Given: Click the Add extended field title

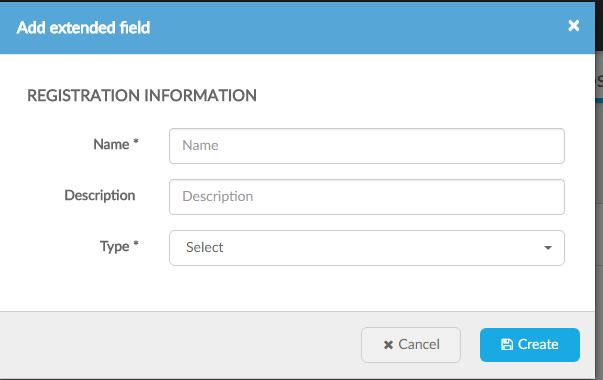Looking at the screenshot, I should (x=83, y=28).
